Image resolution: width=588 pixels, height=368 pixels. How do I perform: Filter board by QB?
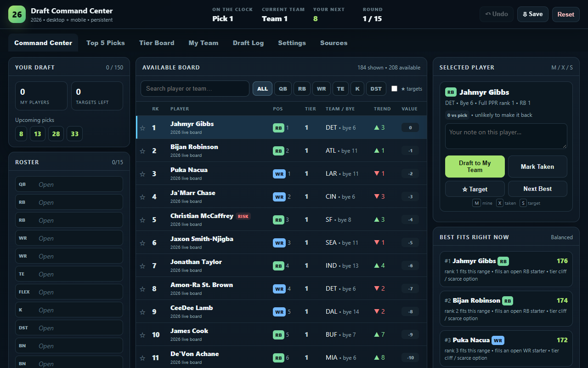pyautogui.click(x=283, y=89)
